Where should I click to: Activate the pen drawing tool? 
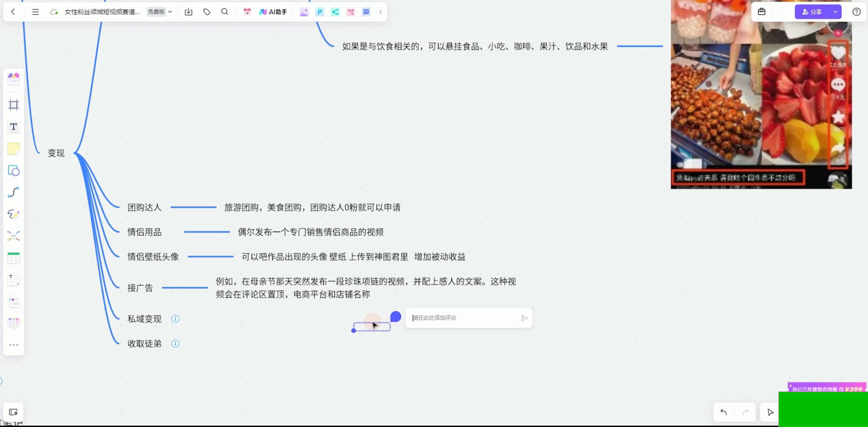(x=14, y=214)
